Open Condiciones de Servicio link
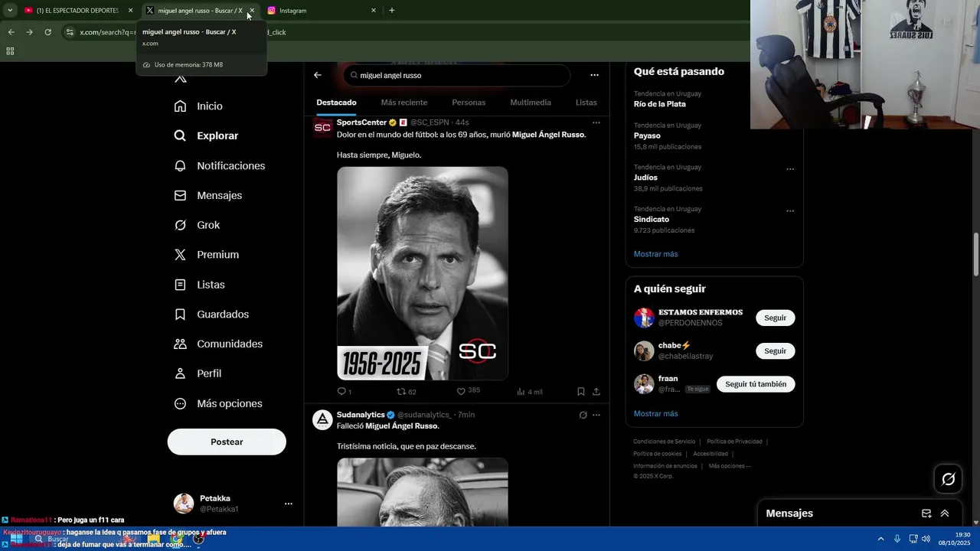This screenshot has height=551, width=980. coord(665,442)
